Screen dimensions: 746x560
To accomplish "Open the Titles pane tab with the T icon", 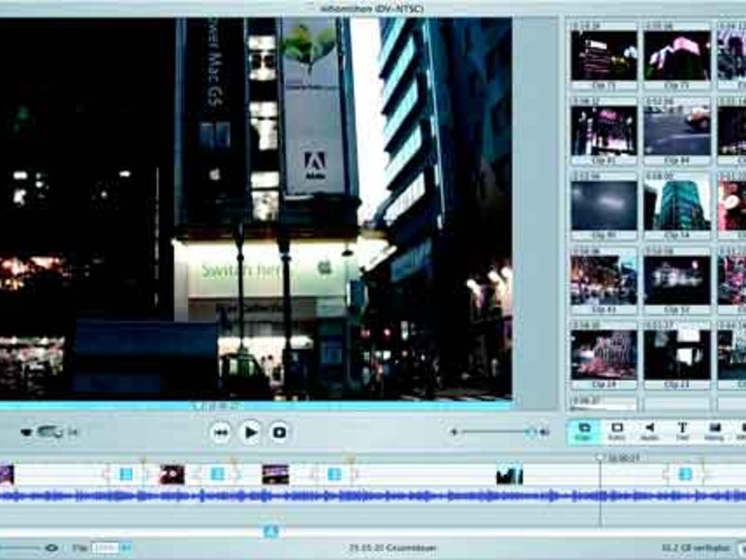I will pos(682,431).
